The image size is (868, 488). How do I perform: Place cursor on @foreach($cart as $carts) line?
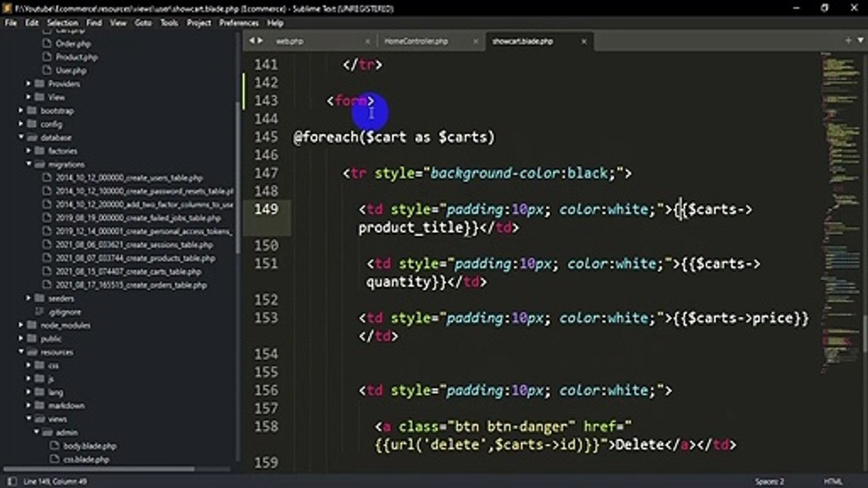[x=394, y=137]
